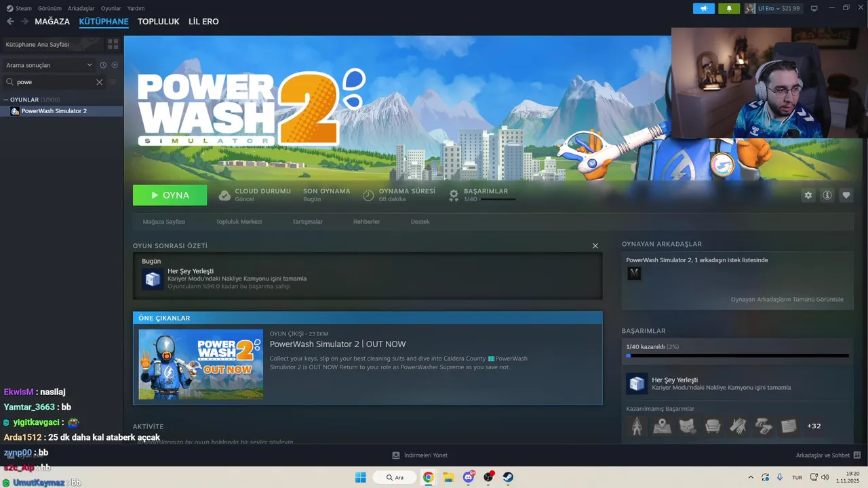
Task: Switch to the MAĞAZA tab
Action: click(x=52, y=22)
